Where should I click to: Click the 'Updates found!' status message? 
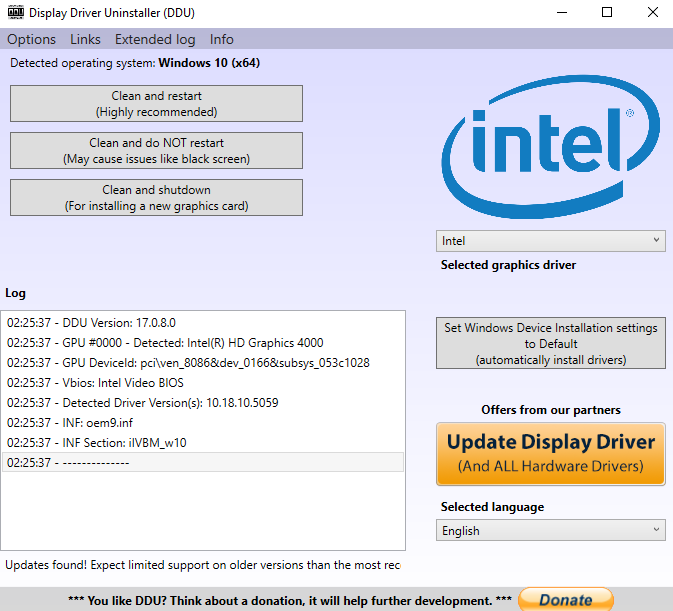[x=203, y=565]
